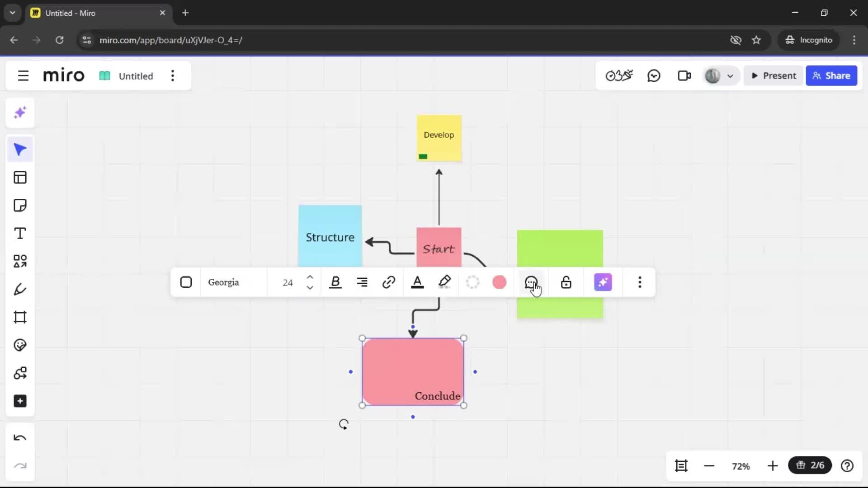868x488 pixels.
Task: Open the pink fill color swatch
Action: (x=499, y=282)
